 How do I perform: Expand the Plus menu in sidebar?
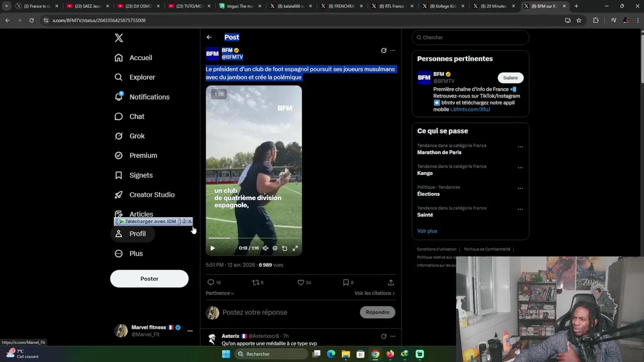(129, 253)
